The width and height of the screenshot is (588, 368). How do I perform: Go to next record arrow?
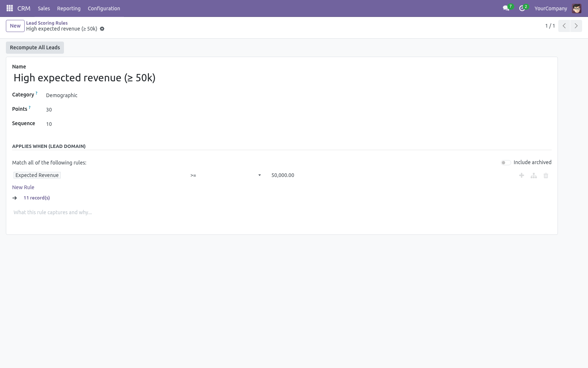(576, 26)
